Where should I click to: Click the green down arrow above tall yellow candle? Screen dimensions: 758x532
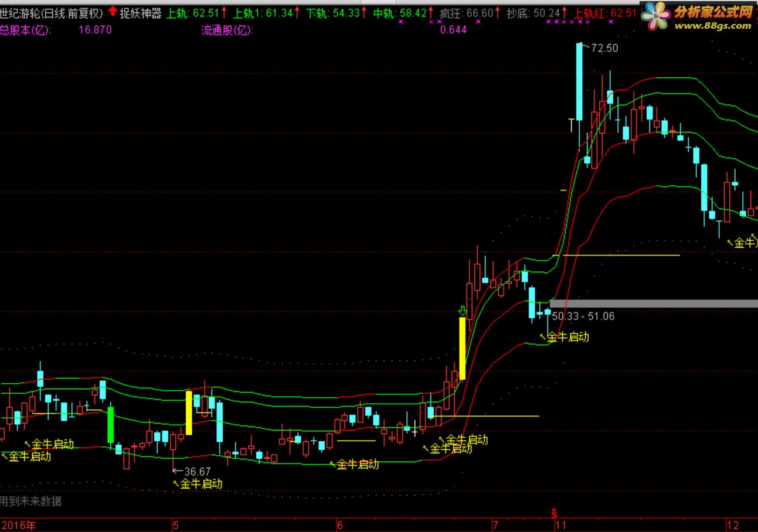point(463,311)
